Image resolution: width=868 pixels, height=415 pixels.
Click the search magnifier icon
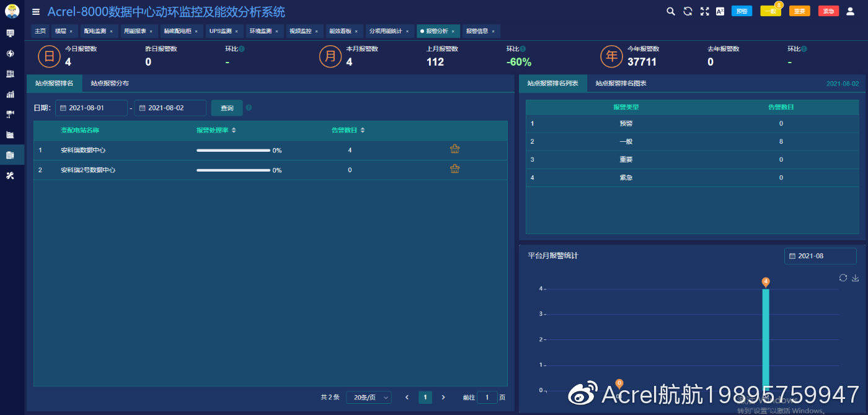tap(671, 11)
